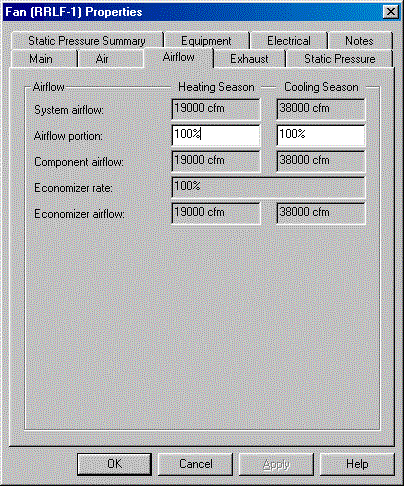Click the Heating Season airflow portion field
The width and height of the screenshot is (404, 486).
click(216, 135)
